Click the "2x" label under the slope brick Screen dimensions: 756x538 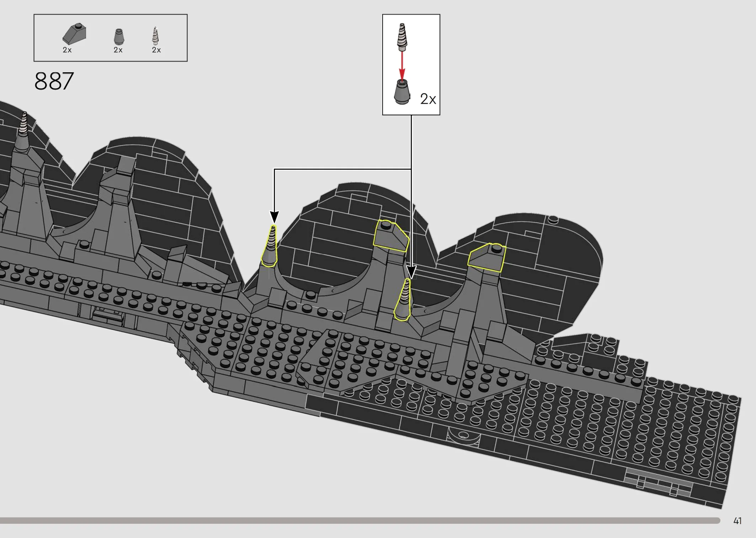(x=67, y=50)
